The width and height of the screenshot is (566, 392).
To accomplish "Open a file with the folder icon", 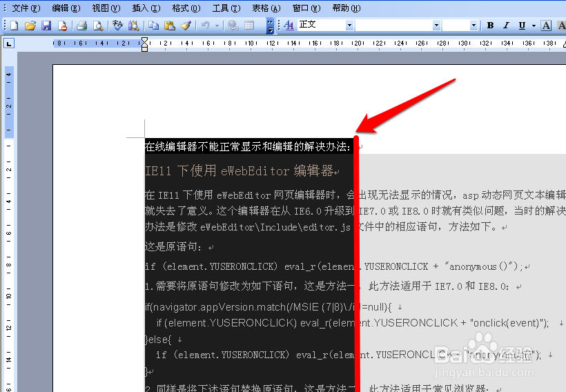I will click(x=30, y=26).
